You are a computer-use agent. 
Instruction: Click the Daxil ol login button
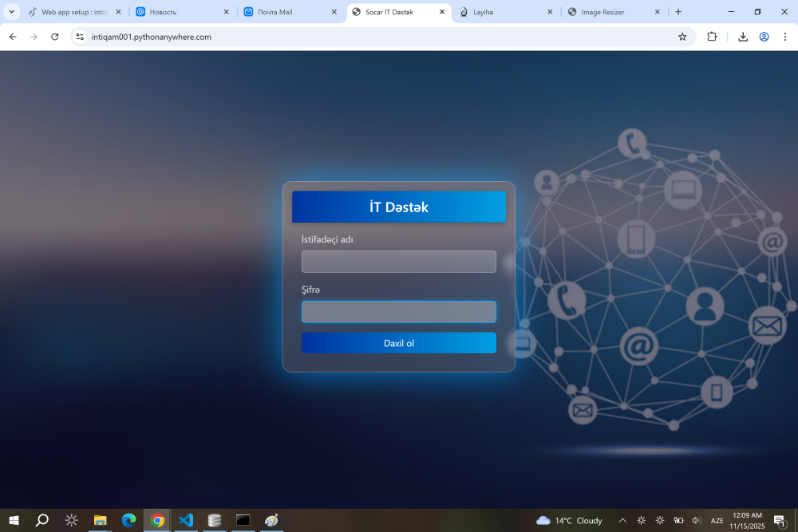pos(399,342)
